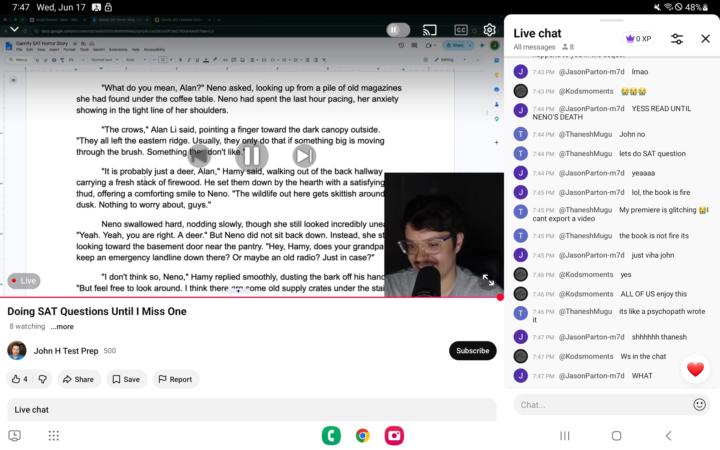Like the video with thumbs up

click(19, 379)
